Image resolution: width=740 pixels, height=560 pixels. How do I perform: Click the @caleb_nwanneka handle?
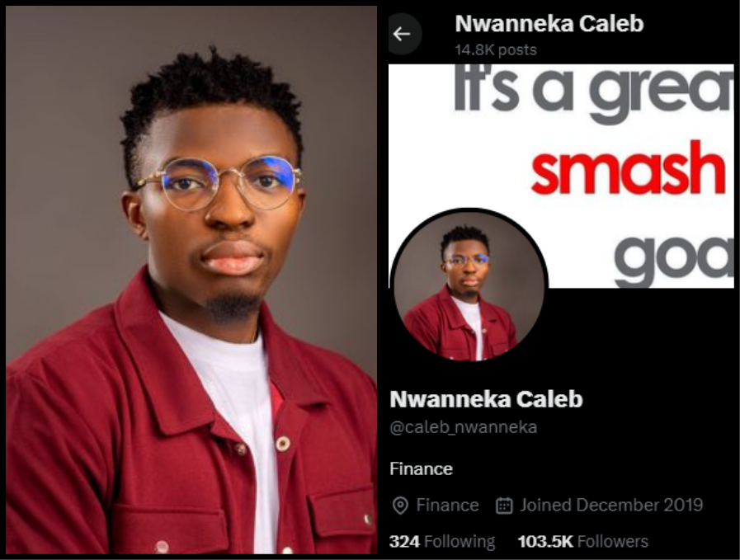click(464, 427)
